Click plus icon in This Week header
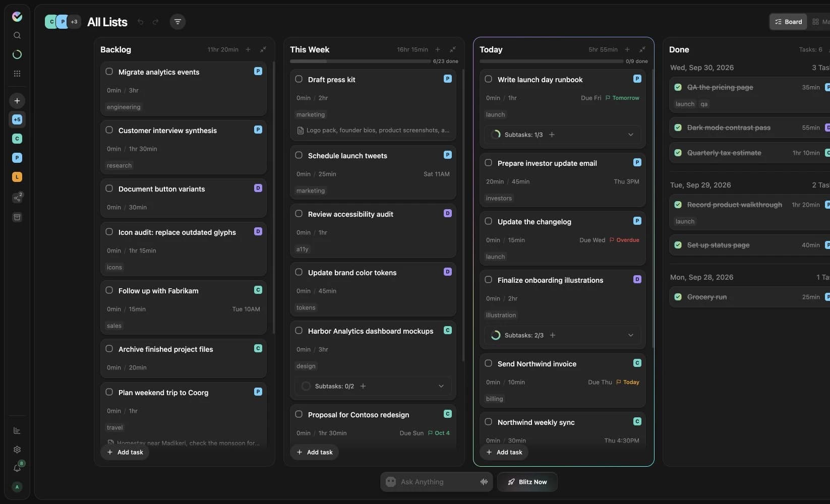 point(438,49)
